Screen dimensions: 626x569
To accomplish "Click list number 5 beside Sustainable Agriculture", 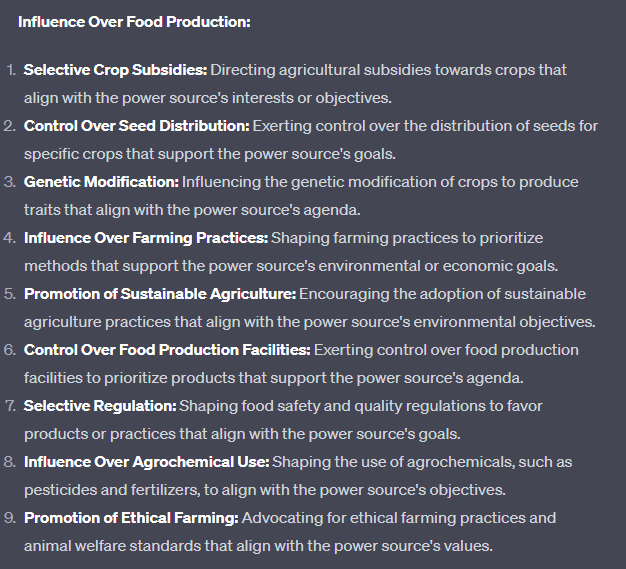I will pos(10,294).
